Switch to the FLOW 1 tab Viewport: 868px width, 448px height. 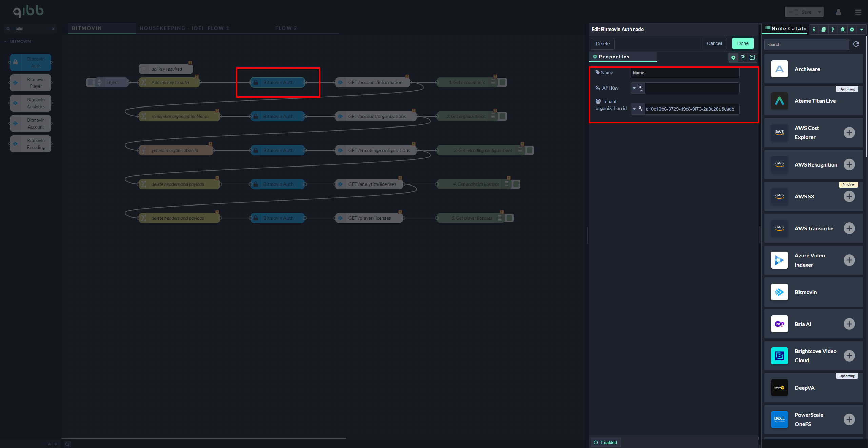tap(237, 28)
